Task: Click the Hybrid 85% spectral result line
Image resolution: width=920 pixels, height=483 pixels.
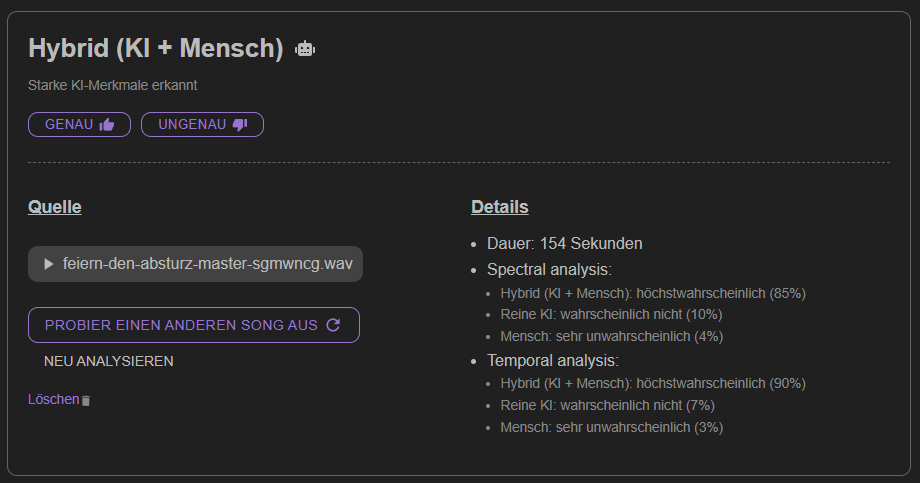Action: [x=653, y=293]
